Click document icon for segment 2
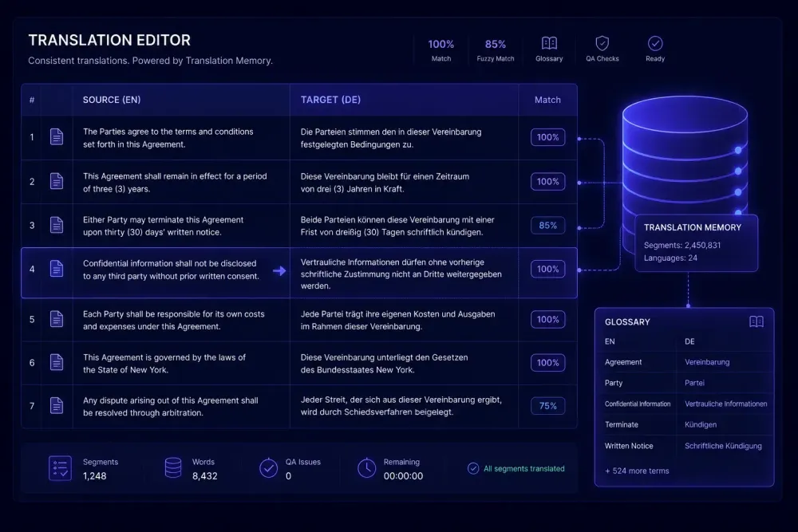The width and height of the screenshot is (798, 532). point(57,181)
